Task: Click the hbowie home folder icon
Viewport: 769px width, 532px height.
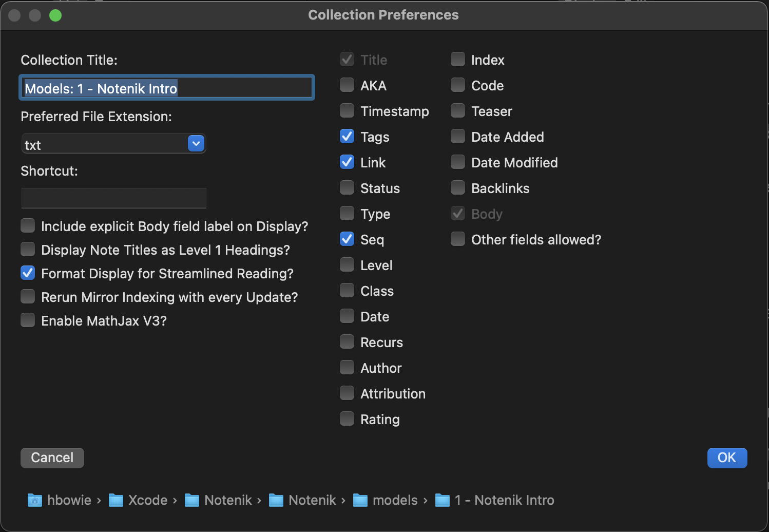Action: coord(34,500)
